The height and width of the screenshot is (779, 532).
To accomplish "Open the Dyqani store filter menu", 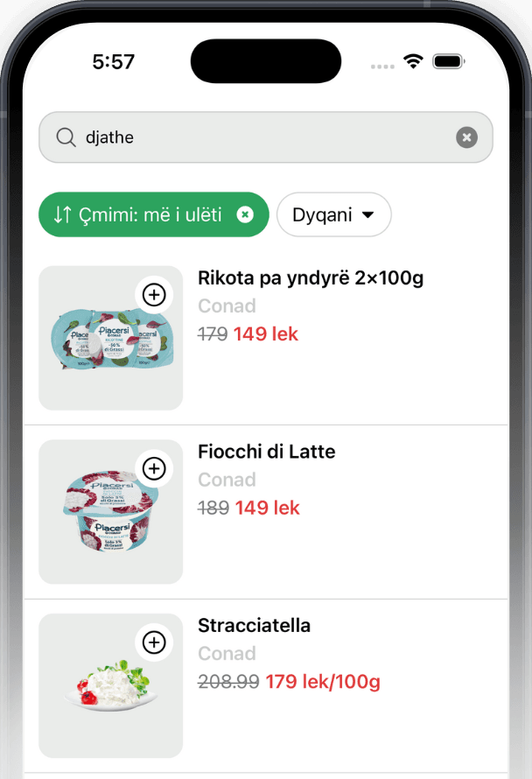I will coord(333,214).
